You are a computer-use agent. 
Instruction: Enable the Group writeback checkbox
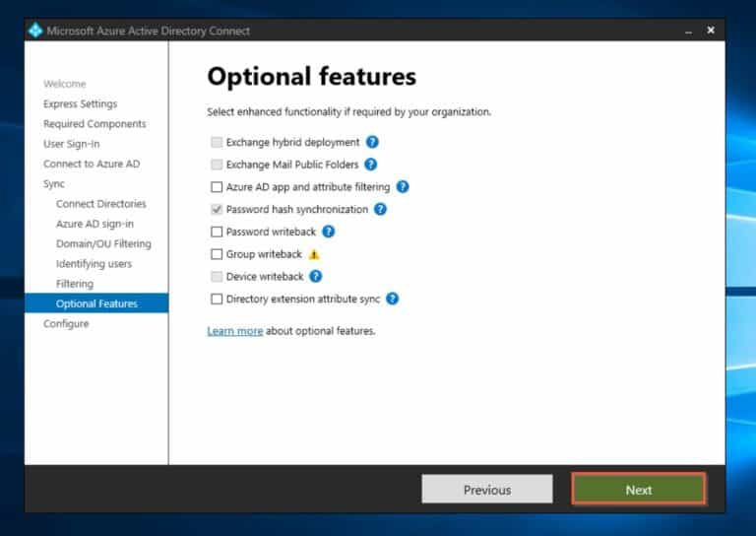217,254
